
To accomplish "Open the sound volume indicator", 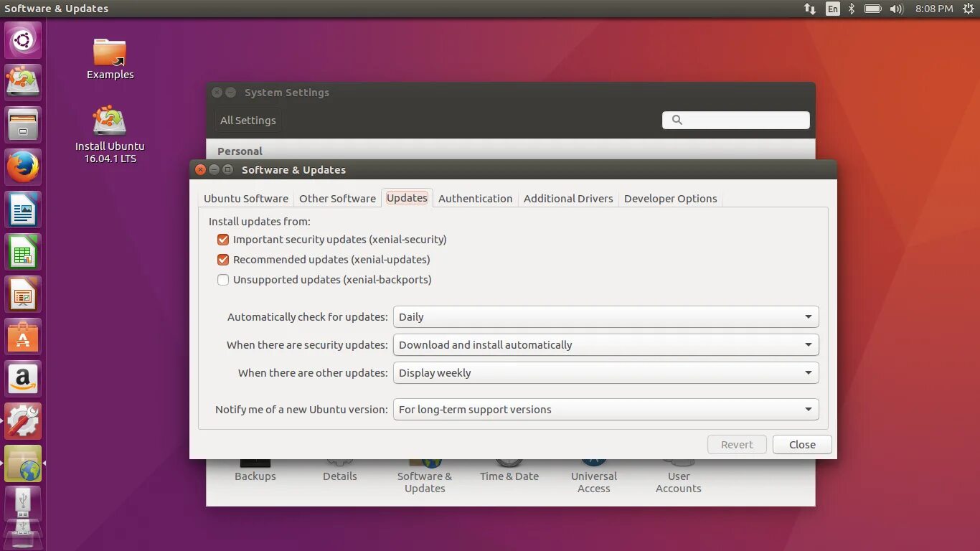I will point(896,9).
